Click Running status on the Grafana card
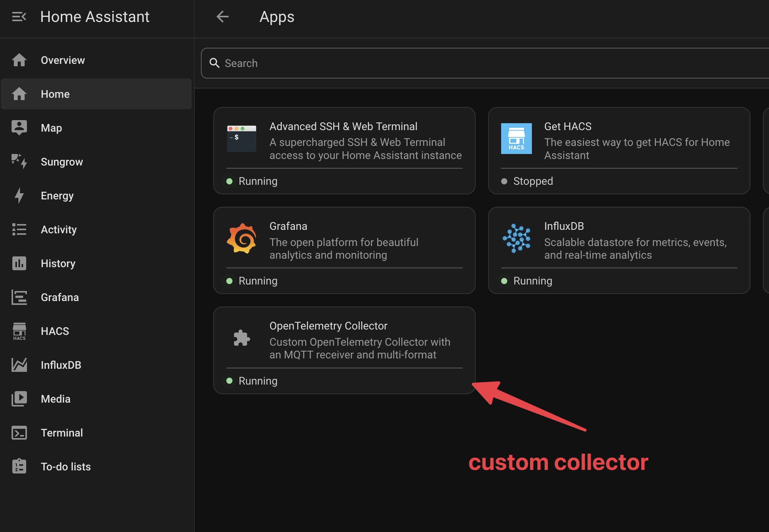Image resolution: width=769 pixels, height=532 pixels. pos(258,281)
